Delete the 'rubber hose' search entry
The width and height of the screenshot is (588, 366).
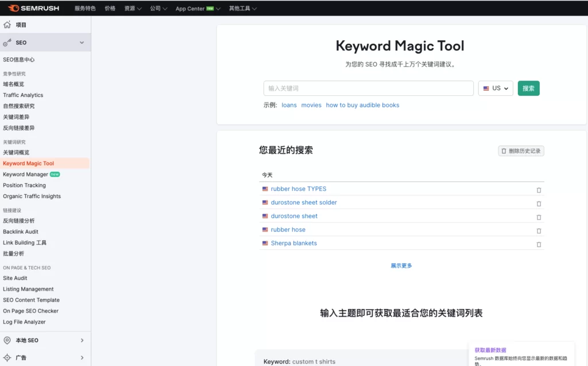(x=539, y=230)
